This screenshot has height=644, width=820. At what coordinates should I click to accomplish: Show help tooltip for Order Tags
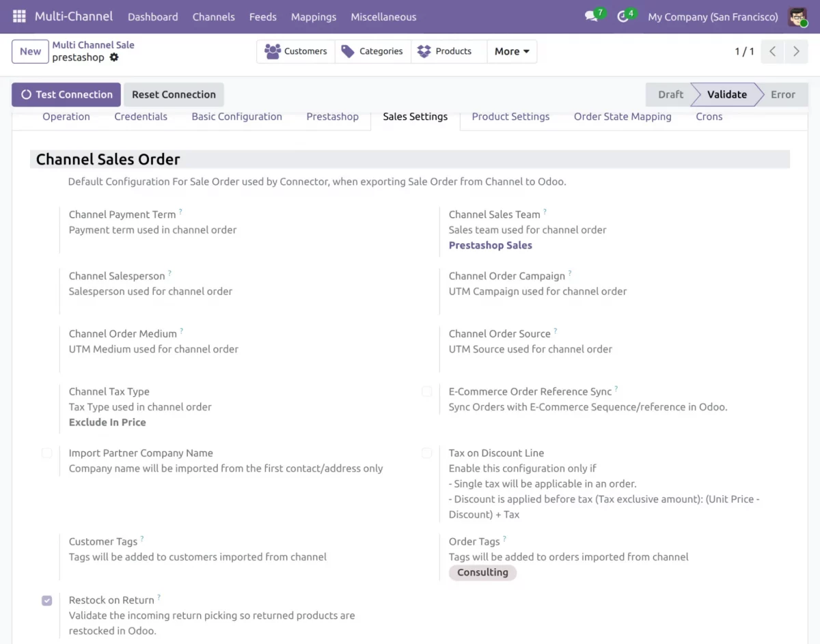[504, 539]
